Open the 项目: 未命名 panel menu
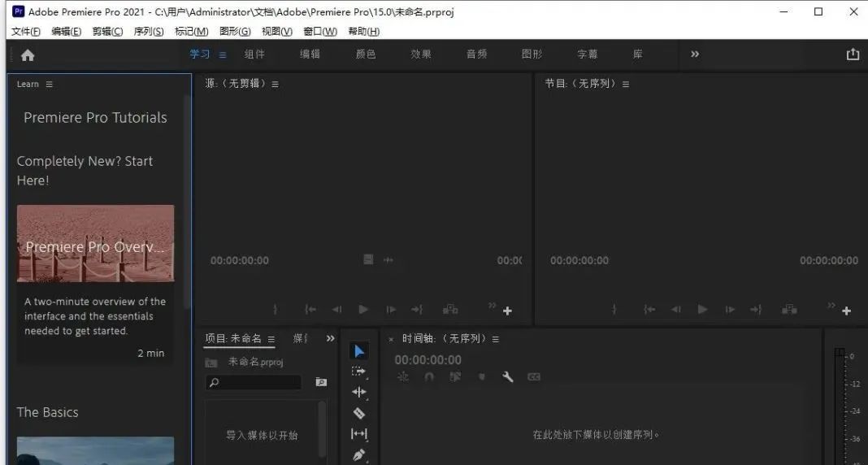The image size is (868, 465). 271,339
